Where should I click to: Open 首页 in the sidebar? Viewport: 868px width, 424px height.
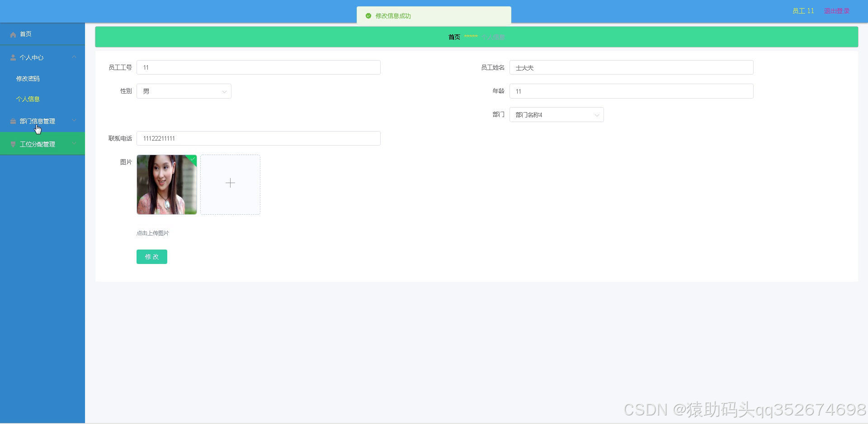click(42, 34)
